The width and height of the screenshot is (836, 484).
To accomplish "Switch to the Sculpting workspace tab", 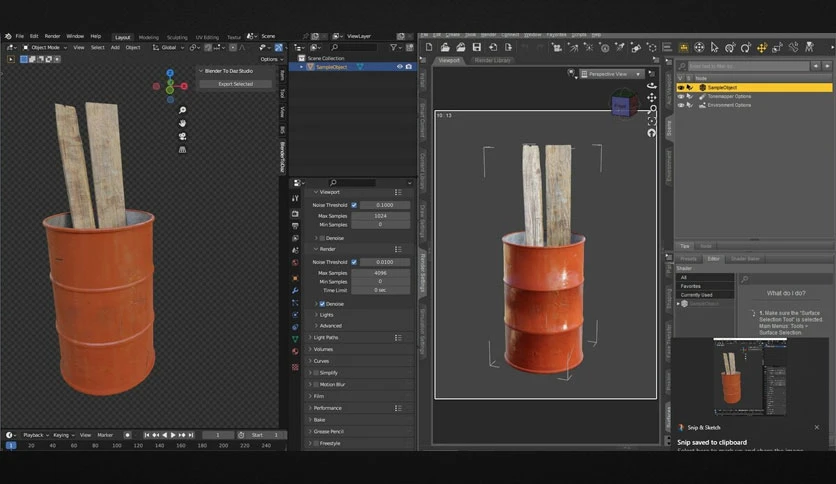I will click(177, 37).
